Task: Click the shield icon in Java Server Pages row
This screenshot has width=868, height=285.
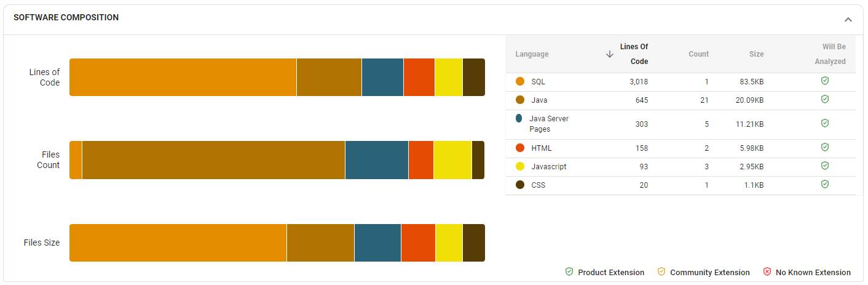Action: point(825,124)
